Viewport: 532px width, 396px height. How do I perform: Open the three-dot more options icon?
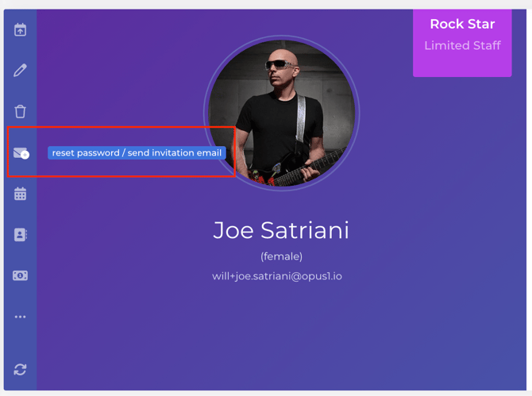pyautogui.click(x=20, y=317)
